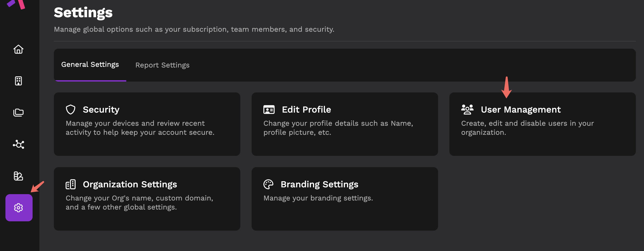This screenshot has height=251, width=644.
Task: Click 'Manage your branding settings.' text
Action: pyautogui.click(x=318, y=198)
